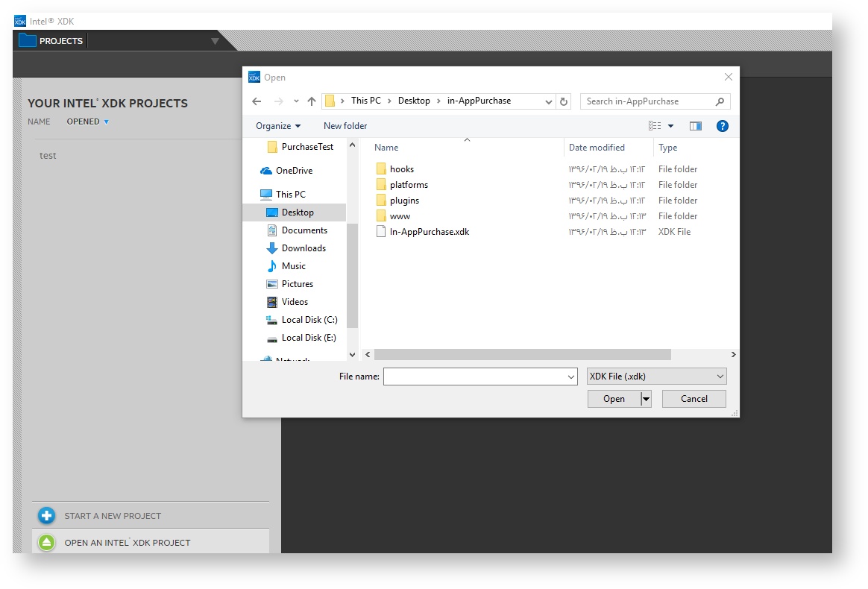Open the Organize menu
This screenshot has height=589, width=868.
[x=278, y=126]
